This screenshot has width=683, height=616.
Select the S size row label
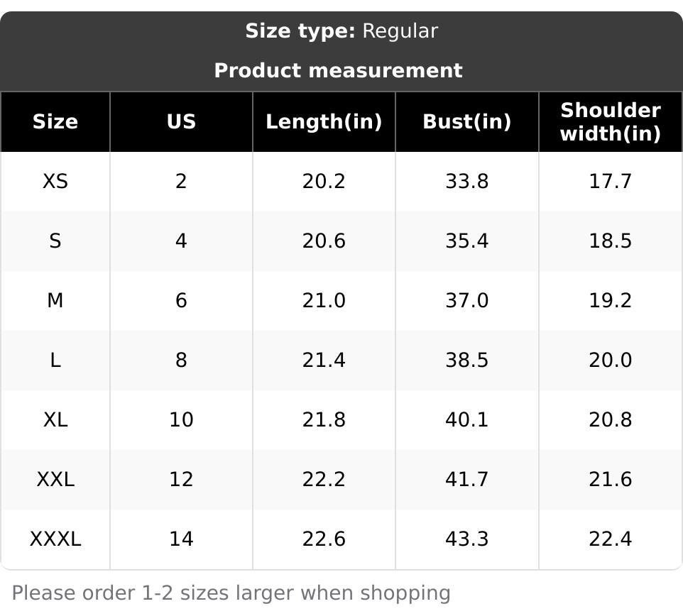point(55,241)
